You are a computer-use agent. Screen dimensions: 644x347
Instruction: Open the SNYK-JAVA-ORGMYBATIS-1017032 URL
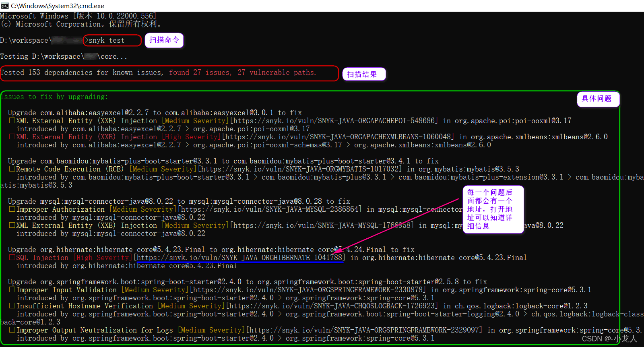[299, 169]
